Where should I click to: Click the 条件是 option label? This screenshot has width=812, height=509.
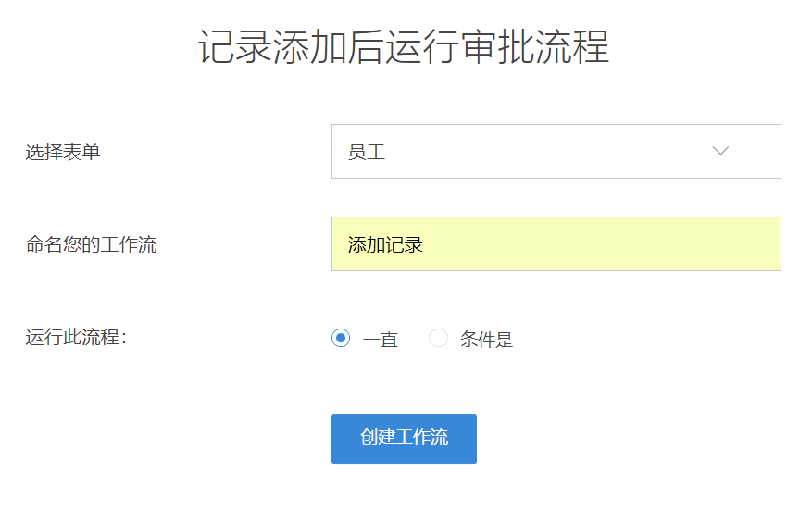(x=486, y=340)
